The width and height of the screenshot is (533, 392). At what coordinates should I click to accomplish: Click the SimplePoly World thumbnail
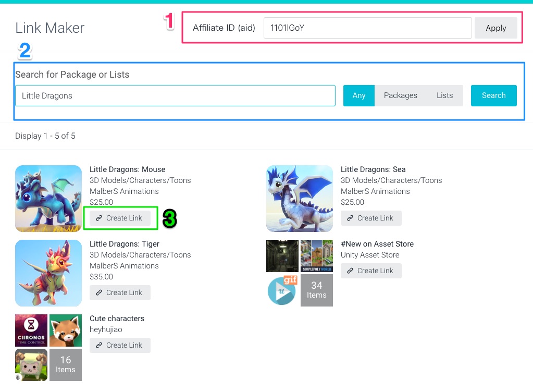click(316, 256)
